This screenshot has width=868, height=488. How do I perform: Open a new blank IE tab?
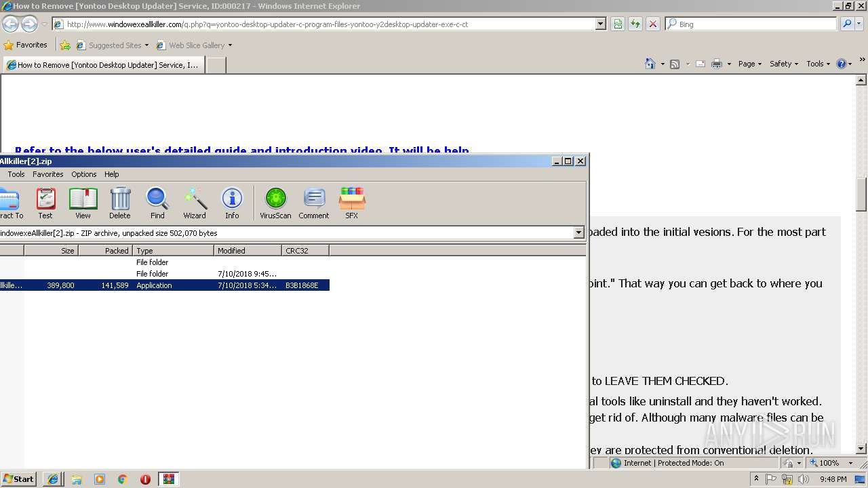point(216,65)
